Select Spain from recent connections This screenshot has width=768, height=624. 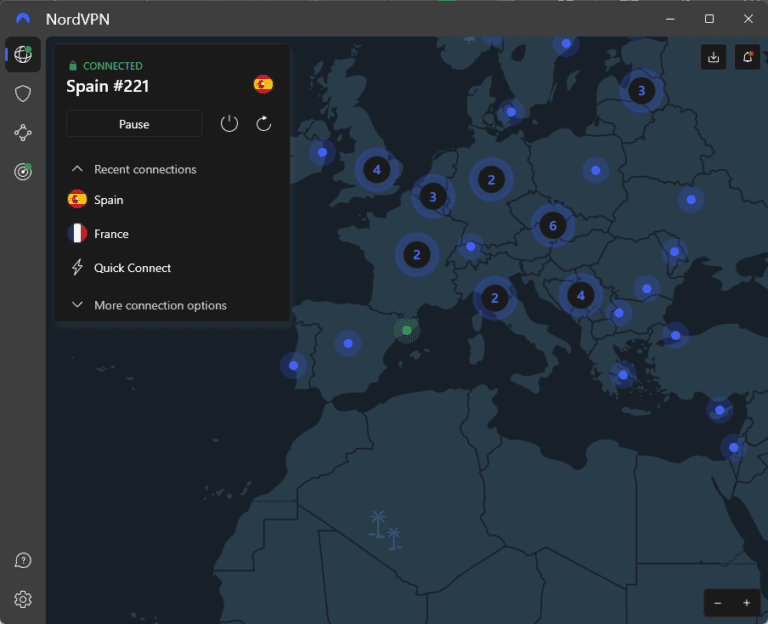click(x=108, y=200)
